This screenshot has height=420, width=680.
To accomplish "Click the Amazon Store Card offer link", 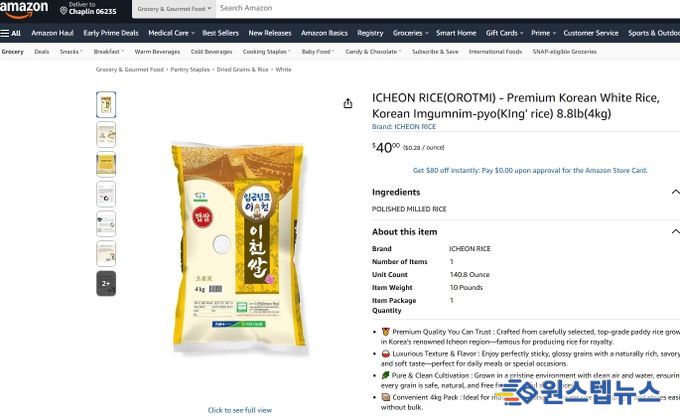I will pos(530,171).
